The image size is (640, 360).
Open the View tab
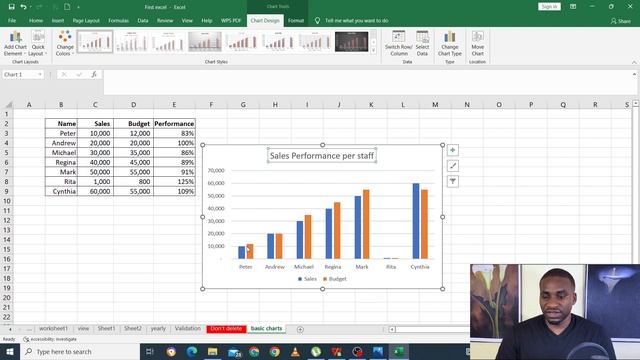[187, 20]
